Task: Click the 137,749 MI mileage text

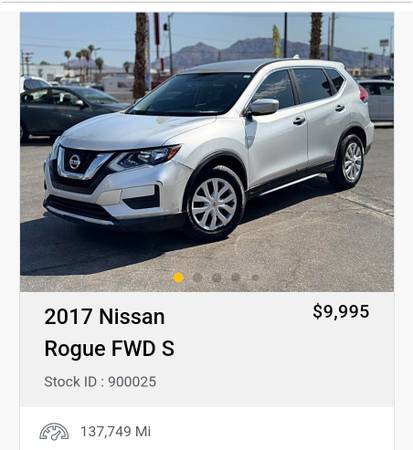Action: coord(116,432)
